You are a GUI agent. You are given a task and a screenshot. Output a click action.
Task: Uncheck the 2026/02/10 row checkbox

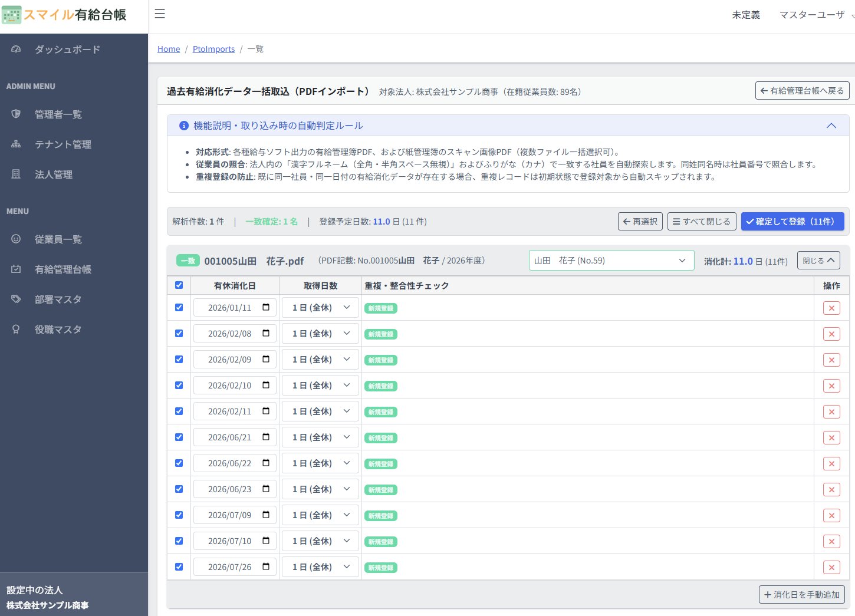point(179,385)
